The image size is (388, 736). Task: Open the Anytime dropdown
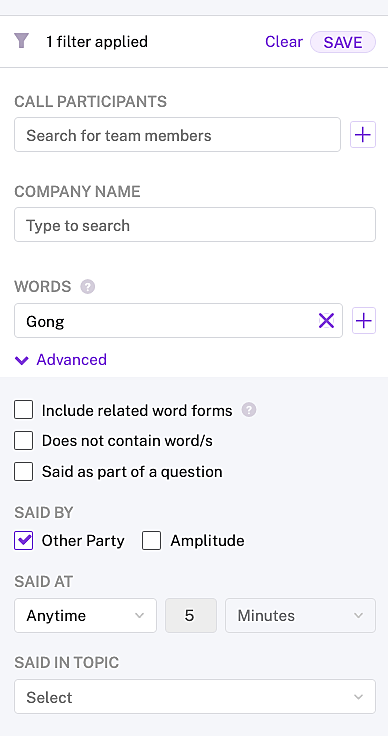tap(85, 615)
